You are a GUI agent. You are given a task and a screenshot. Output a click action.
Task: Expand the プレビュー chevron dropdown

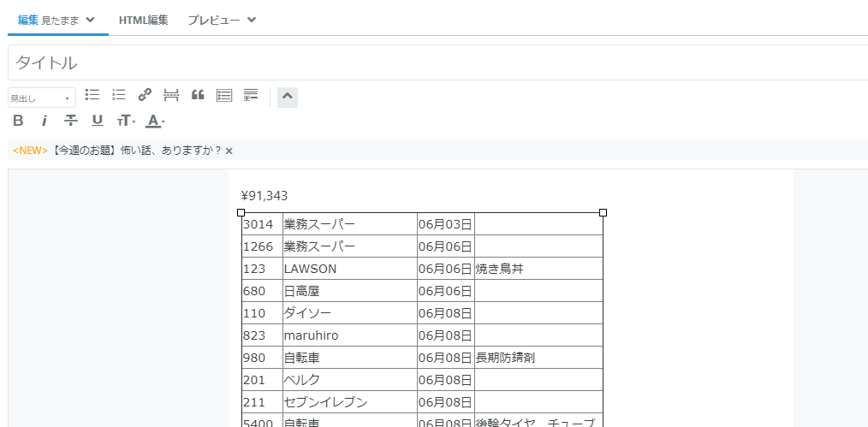[252, 20]
